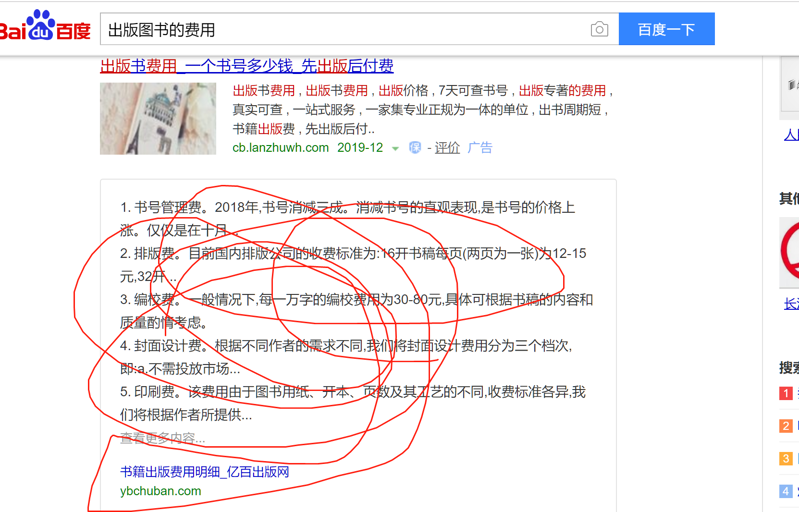Click the Baidu logo

(45, 26)
